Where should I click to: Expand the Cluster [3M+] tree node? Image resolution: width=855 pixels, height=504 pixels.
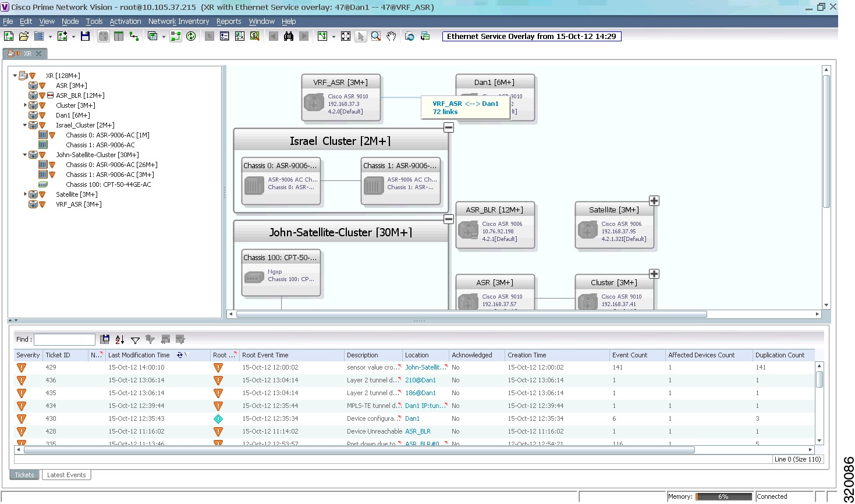click(x=25, y=105)
